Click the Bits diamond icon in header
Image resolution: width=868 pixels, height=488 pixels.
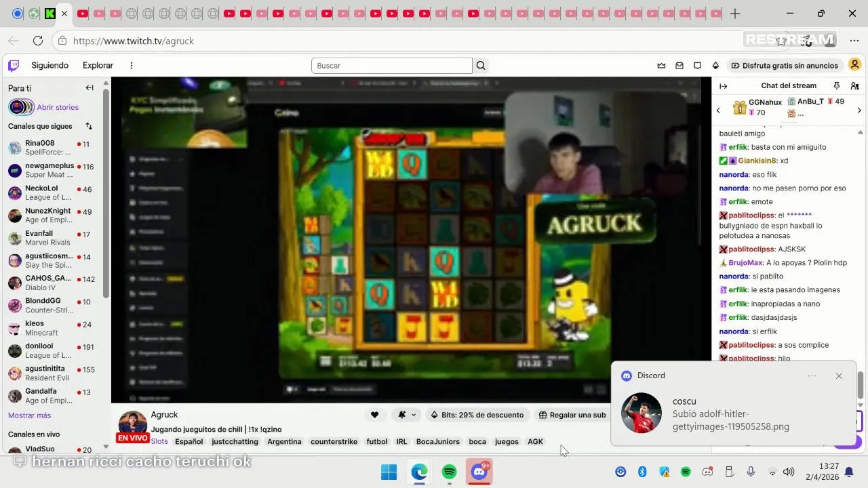pyautogui.click(x=715, y=66)
